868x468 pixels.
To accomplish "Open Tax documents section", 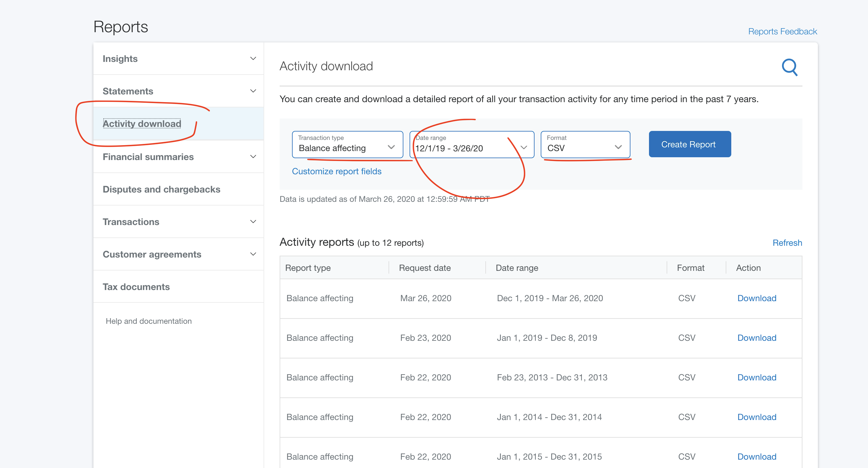I will tap(136, 287).
